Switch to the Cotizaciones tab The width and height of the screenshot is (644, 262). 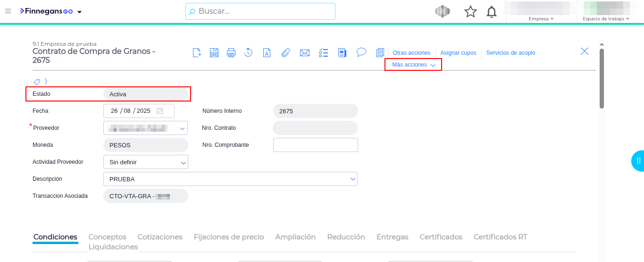click(160, 237)
